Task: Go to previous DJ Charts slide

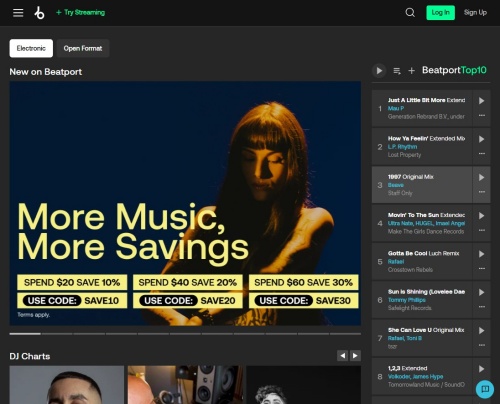Action: (342, 356)
